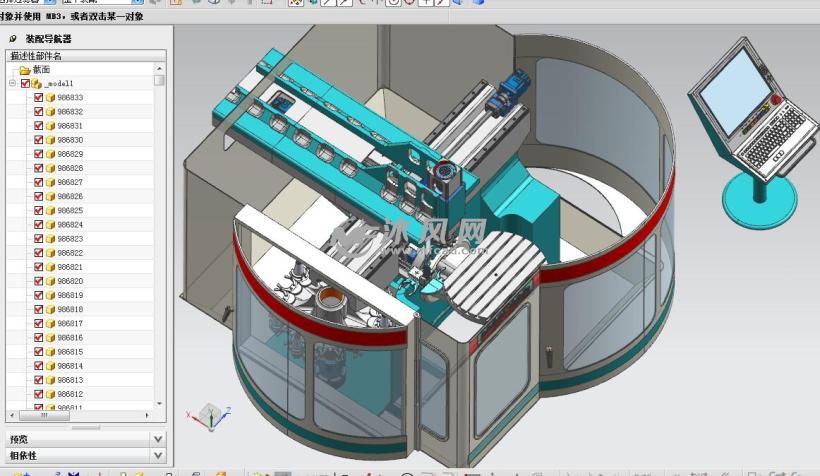
Task: Click the part cube icon beside 986813
Action: [50, 380]
